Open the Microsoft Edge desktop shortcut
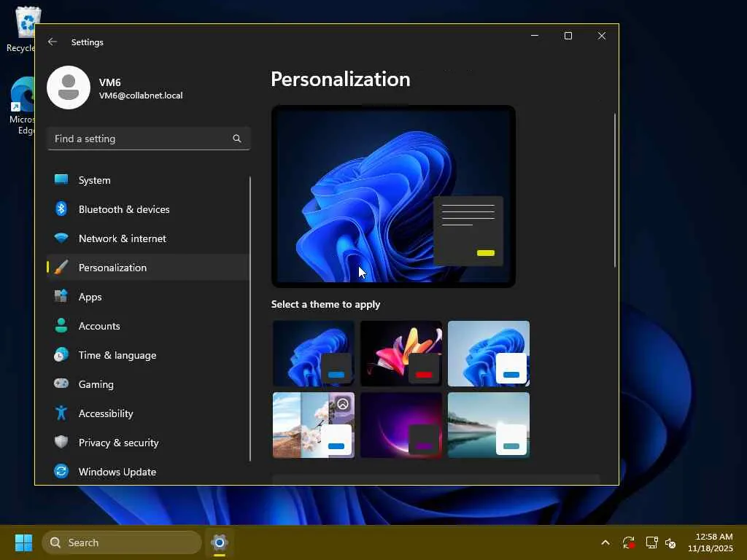747x560 pixels. click(x=22, y=106)
